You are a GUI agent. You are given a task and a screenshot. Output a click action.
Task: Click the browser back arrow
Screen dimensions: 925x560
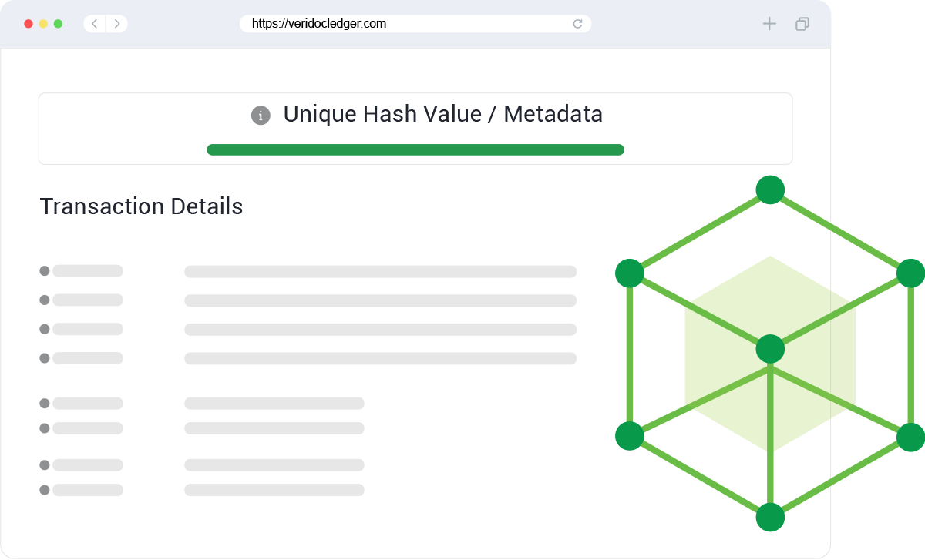94,24
